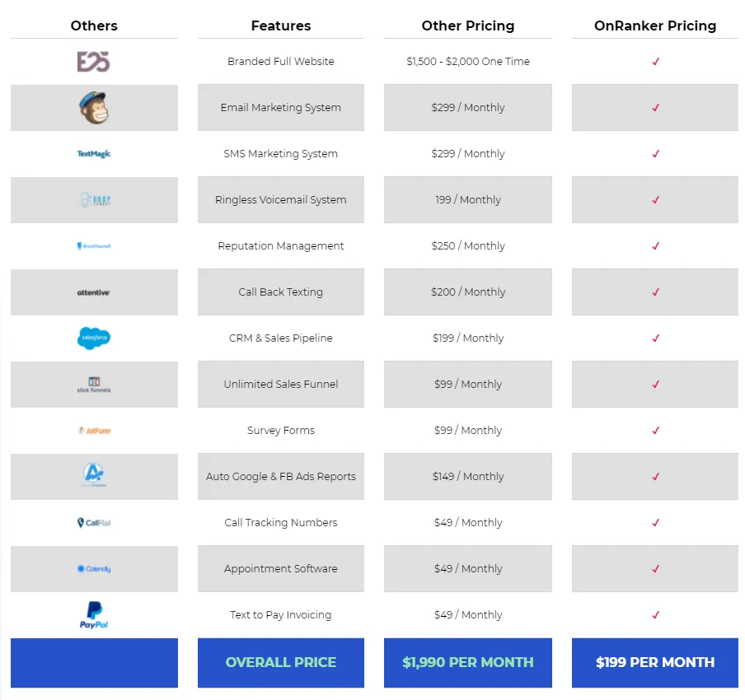
Task: Click the $1,500 - $2,000 One Time price
Action: coord(468,61)
